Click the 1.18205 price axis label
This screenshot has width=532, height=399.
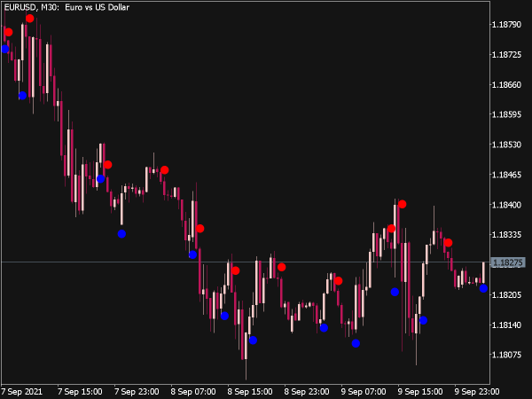coord(506,294)
